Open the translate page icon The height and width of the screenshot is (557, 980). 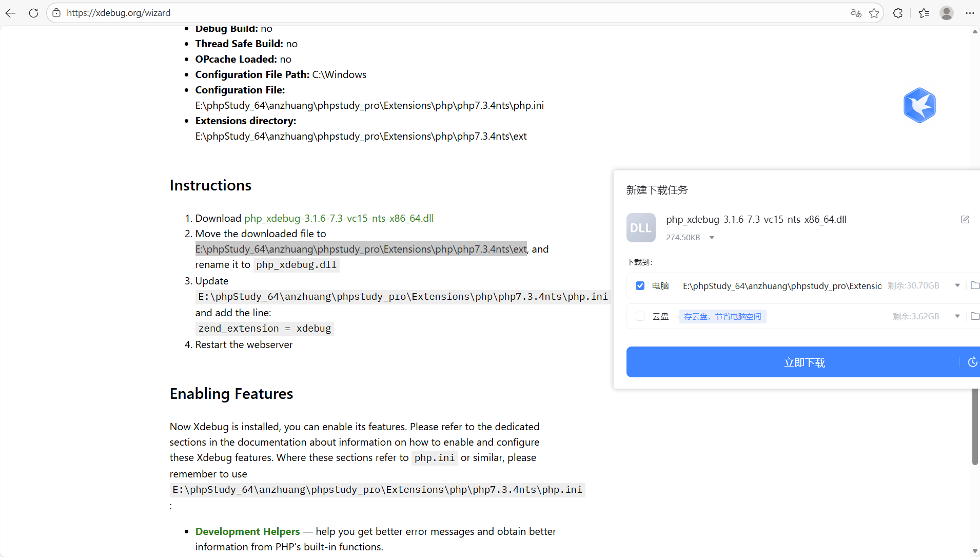click(856, 13)
